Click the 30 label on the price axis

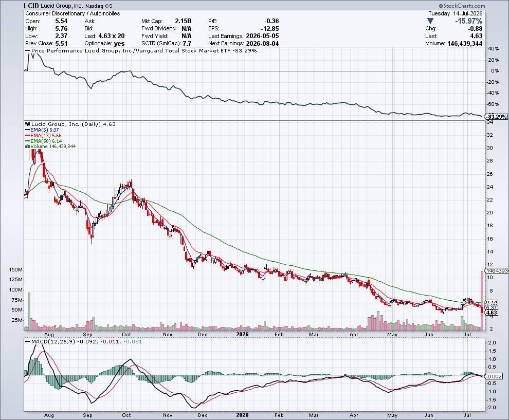[x=490, y=148]
